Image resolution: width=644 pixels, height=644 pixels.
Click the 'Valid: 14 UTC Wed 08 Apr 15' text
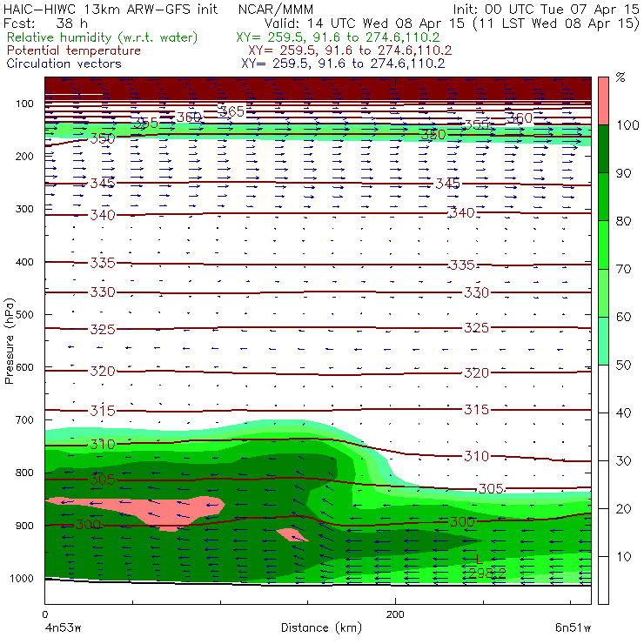pos(365,23)
